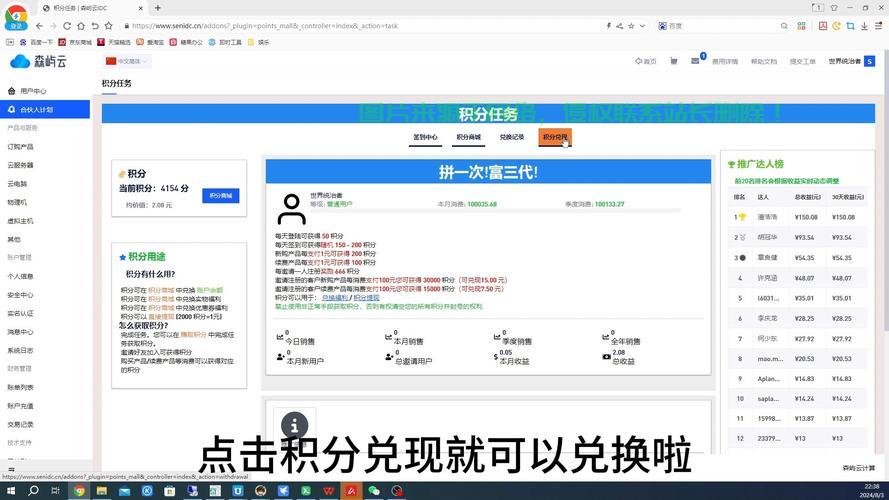Viewport: 889px width, 500px height.
Task: Reload the page with the refresh icon
Action: pos(67,26)
